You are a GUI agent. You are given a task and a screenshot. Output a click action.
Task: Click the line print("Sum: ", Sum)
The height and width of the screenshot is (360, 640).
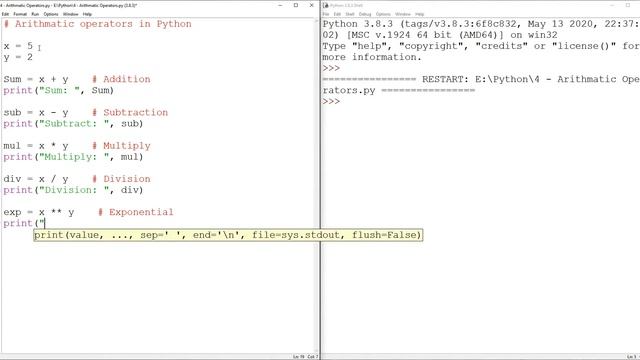(58, 90)
